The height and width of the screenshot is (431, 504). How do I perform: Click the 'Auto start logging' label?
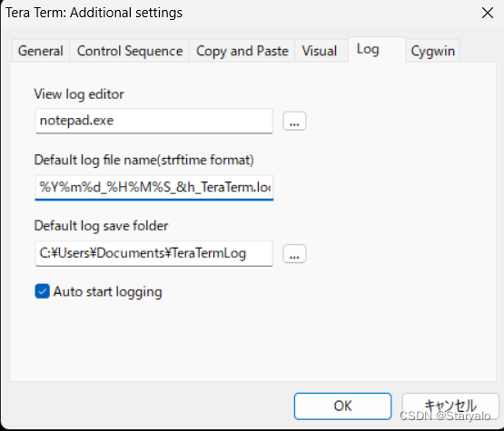point(107,292)
